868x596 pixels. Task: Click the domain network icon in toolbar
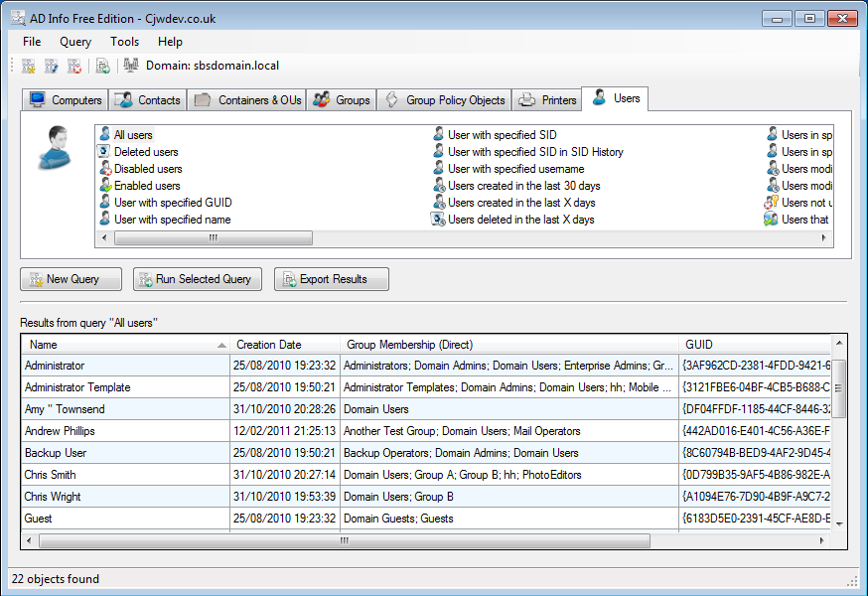(x=131, y=67)
